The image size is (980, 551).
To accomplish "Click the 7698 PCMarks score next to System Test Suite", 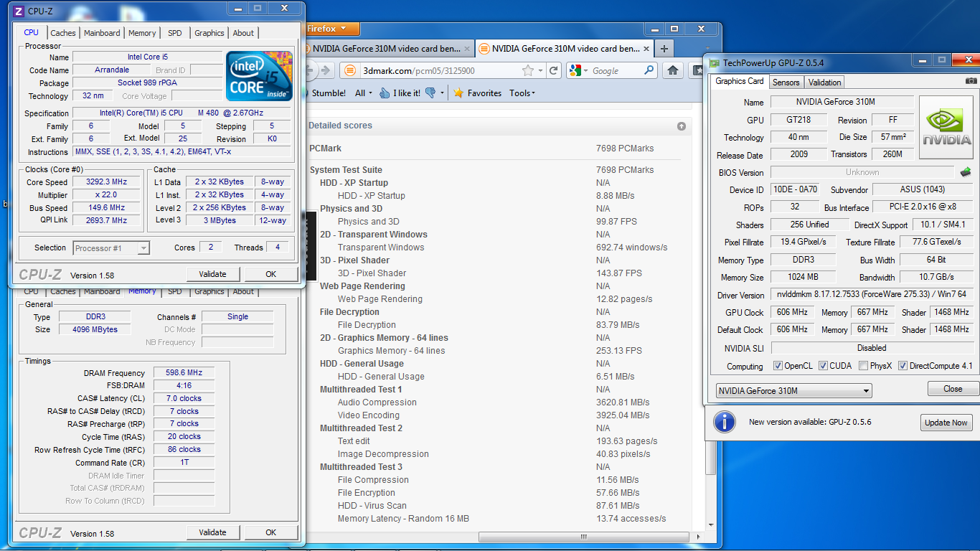I will (x=624, y=170).
